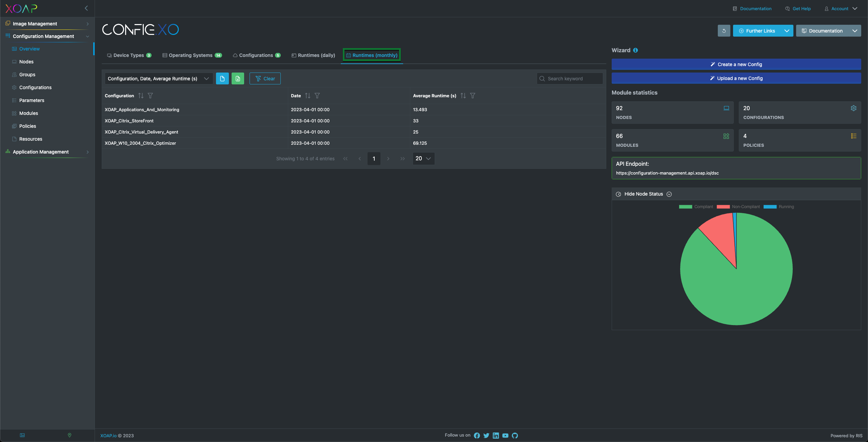This screenshot has width=868, height=442.
Task: Open the rows per page dropdown
Action: coord(423,159)
